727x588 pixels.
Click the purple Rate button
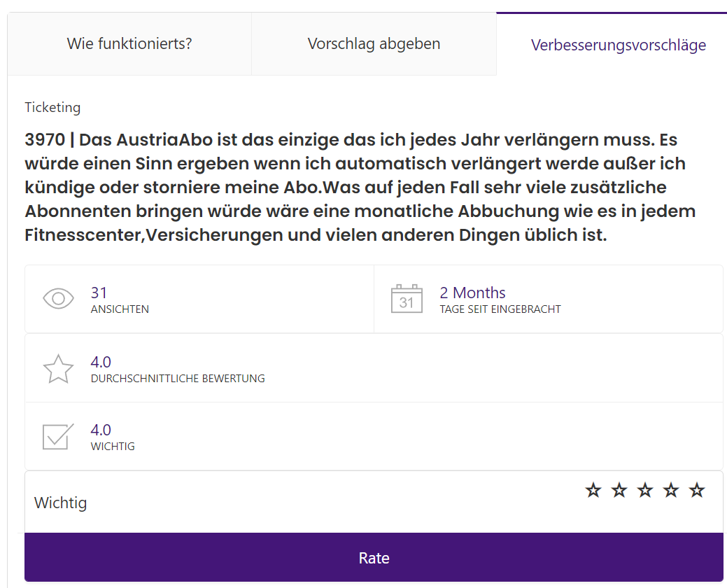click(374, 557)
